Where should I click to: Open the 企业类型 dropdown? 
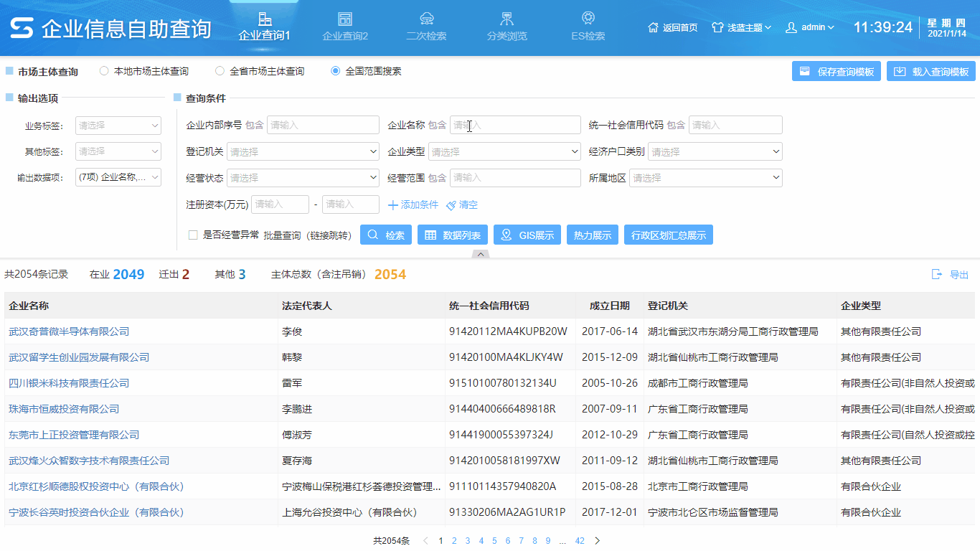point(504,152)
